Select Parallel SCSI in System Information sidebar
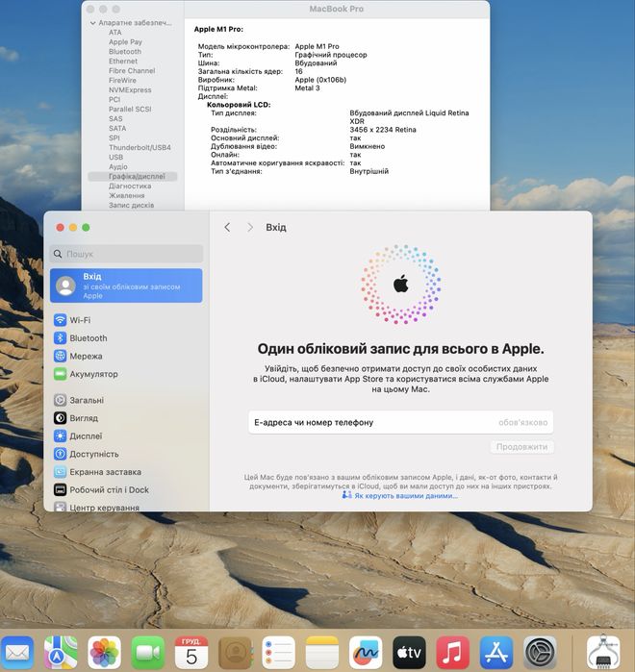 pos(130,109)
